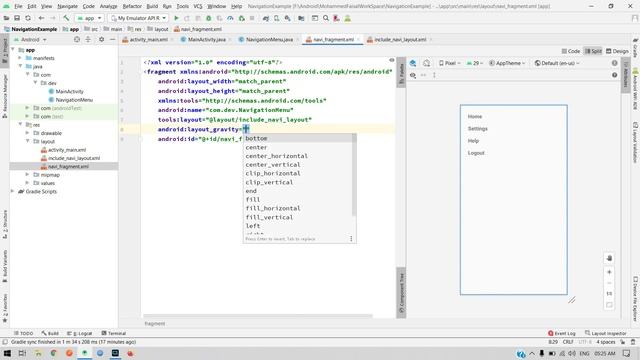Viewport: 640px width, 360px height.
Task: Open Project panel gear settings
Action: tap(101, 40)
